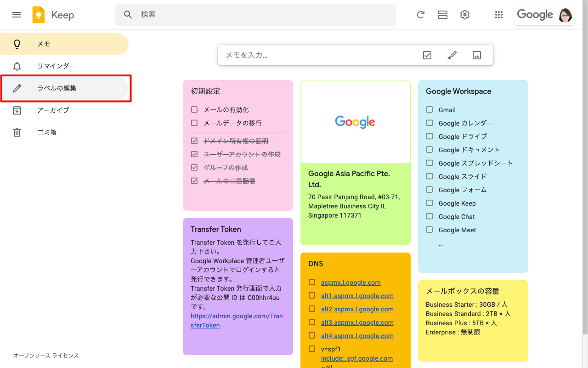Open the メールボックスの容量 note
The height and width of the screenshot is (368, 588).
(x=473, y=321)
